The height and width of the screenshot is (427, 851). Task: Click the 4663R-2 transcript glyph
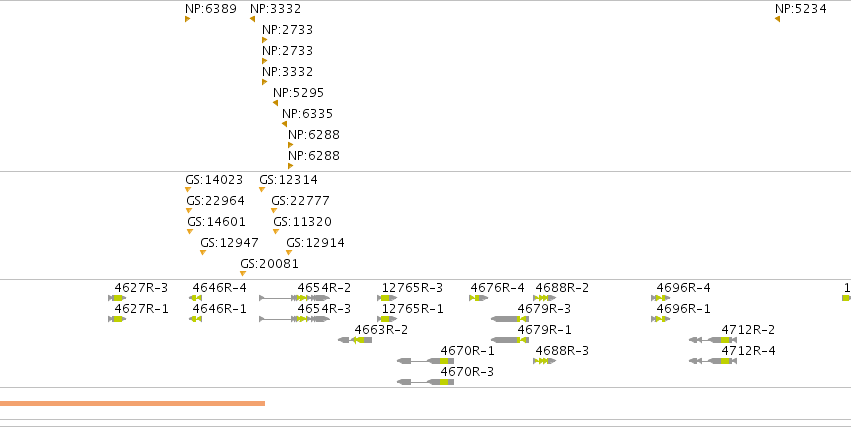355,340
